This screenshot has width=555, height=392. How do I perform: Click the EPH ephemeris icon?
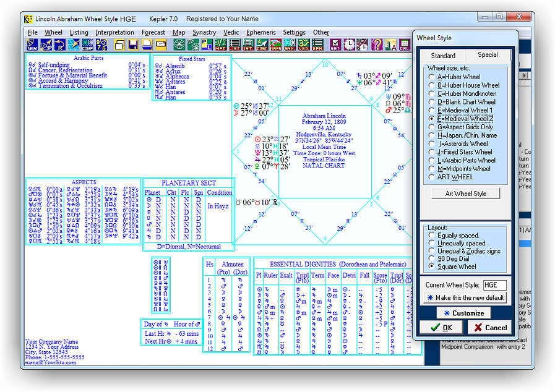[x=317, y=45]
